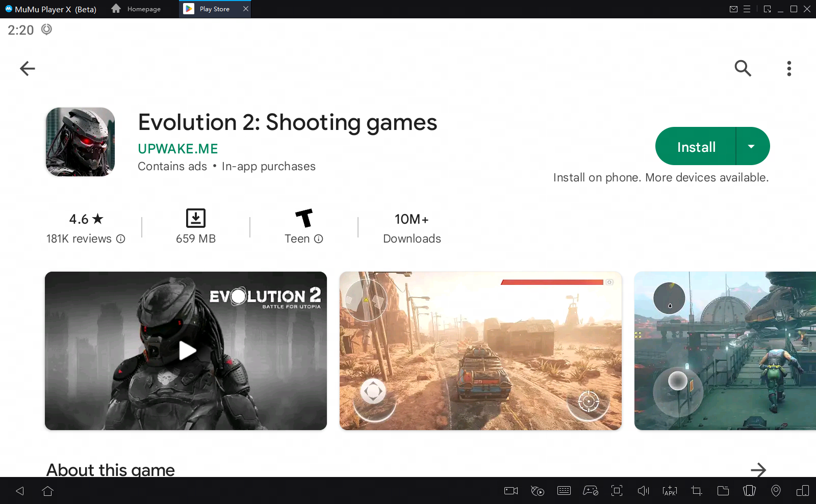Open the three-dot overflow menu
The width and height of the screenshot is (816, 504).
[788, 68]
